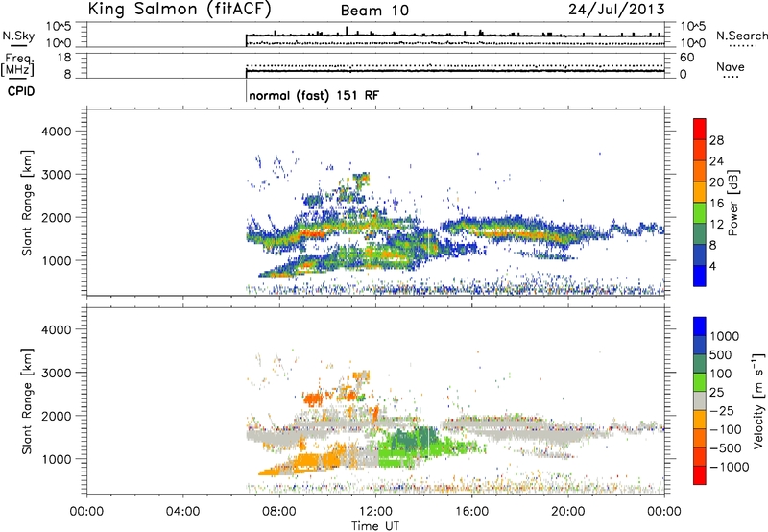Click the "Time UT" axis title
This screenshot has height=532, width=768.
pos(375,526)
